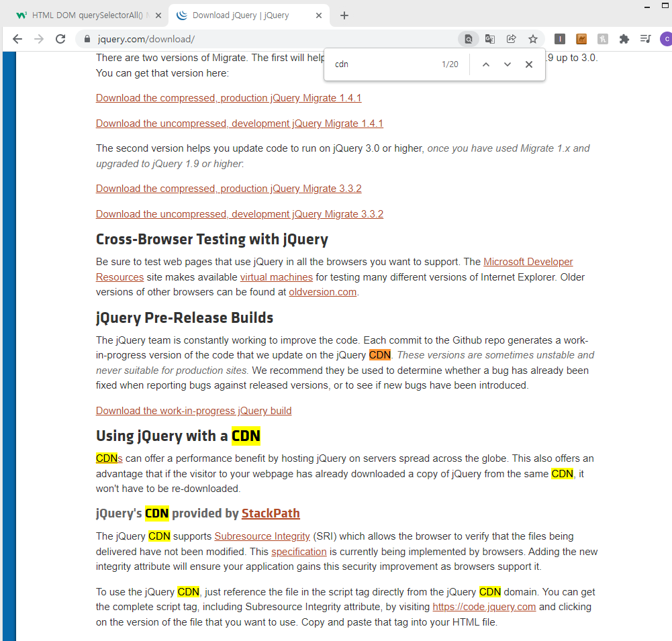The image size is (672, 641).
Task: Go back to the previous page
Action: pos(17,39)
